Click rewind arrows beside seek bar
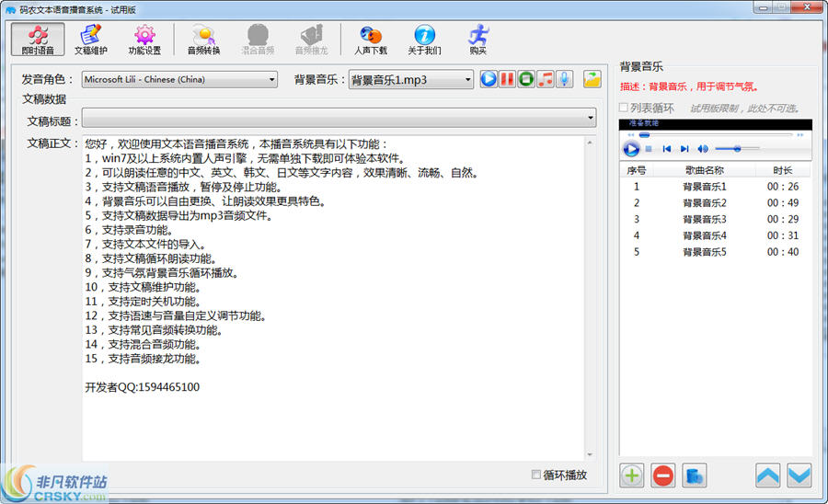Screen dimensions: 828x504 coord(630,135)
